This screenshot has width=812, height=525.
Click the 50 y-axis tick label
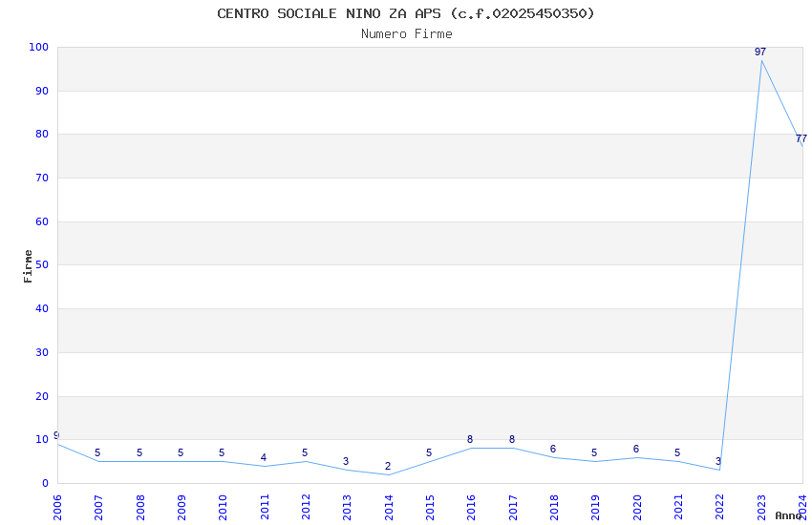click(x=42, y=264)
